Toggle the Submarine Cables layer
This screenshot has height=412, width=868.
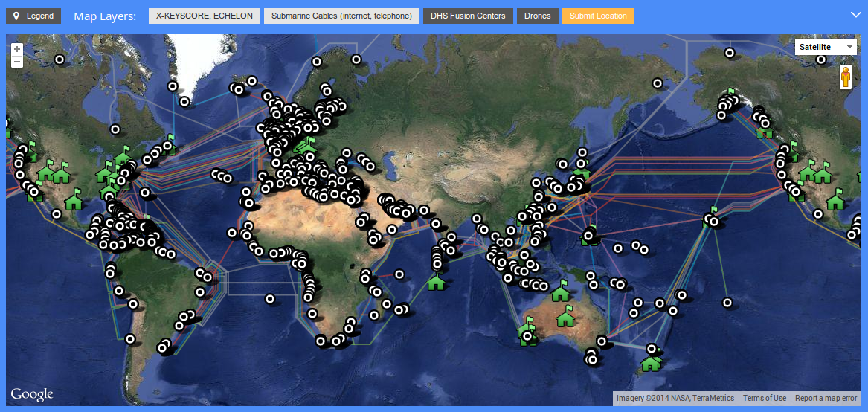tap(341, 16)
